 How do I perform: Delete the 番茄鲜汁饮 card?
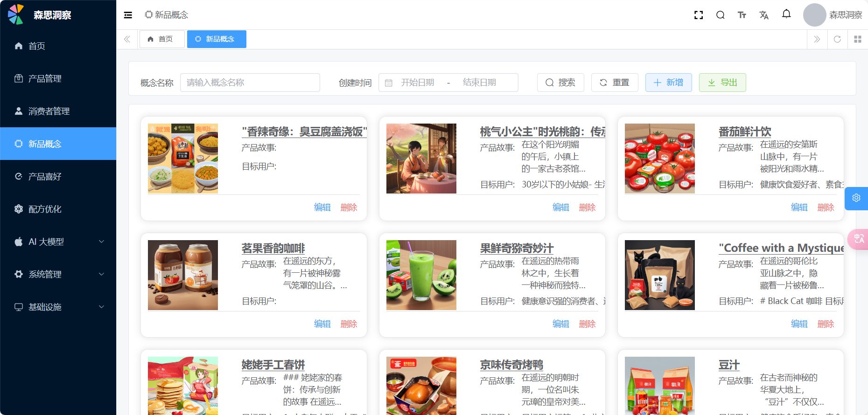coord(826,207)
